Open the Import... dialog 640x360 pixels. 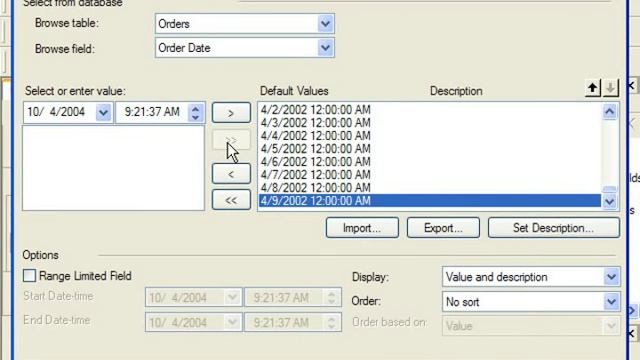[362, 228]
